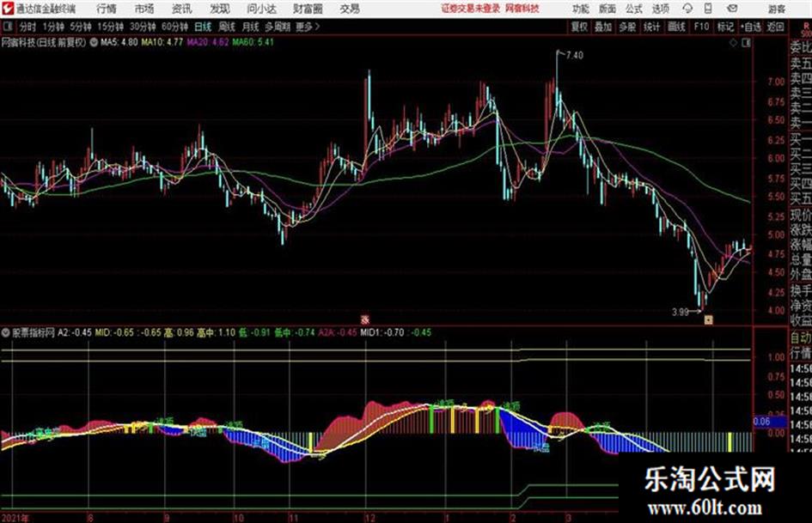Viewport: 812px width, 523px height.
Task: Open the 公式 formula menu
Action: (634, 9)
